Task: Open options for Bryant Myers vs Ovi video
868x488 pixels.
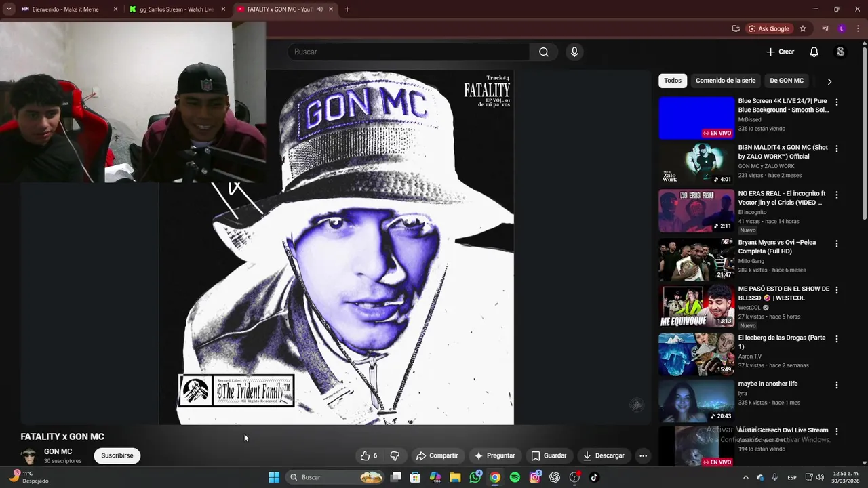Action: (836, 243)
